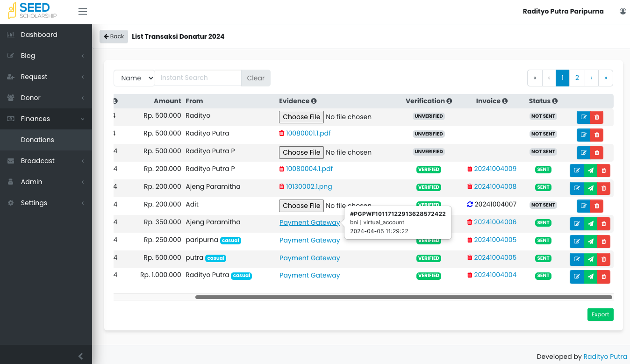Collapse the sidebar using the bottom arrow

80,356
